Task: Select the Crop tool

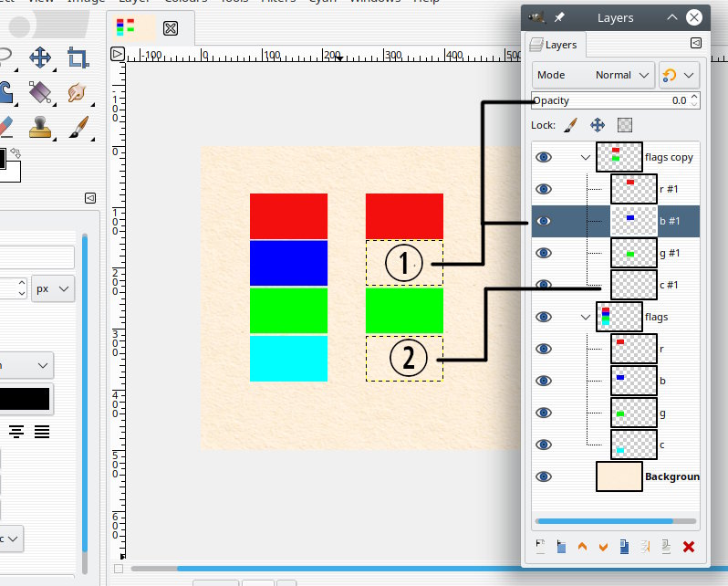Action: pos(78,58)
